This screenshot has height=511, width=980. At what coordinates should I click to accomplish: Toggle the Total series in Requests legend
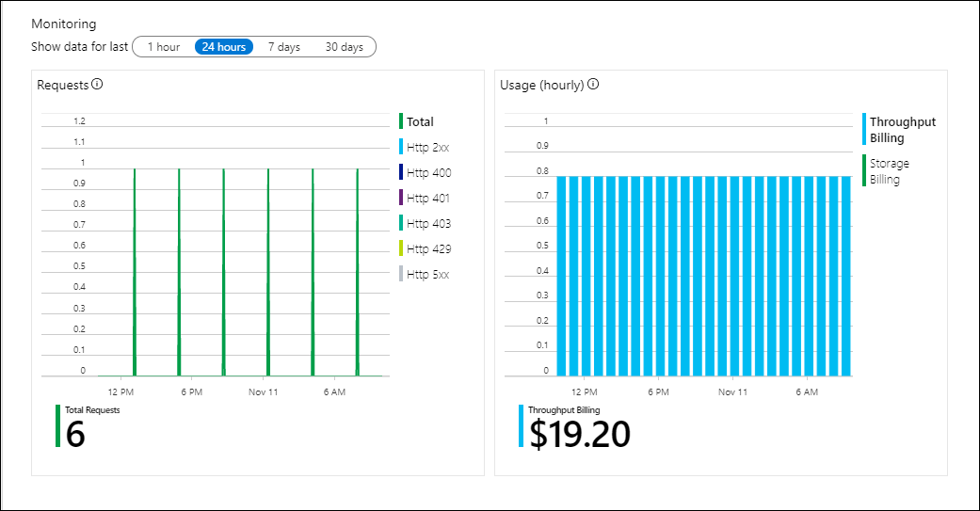416,121
